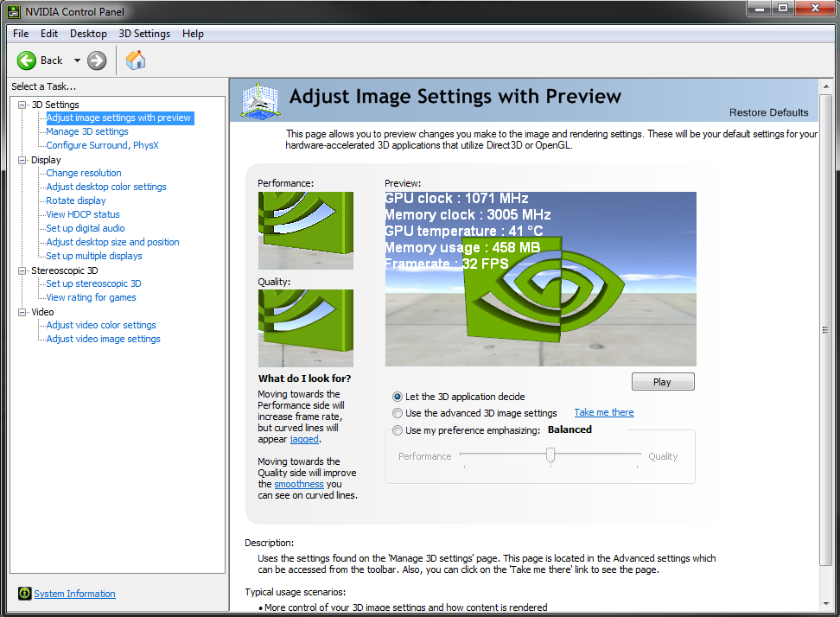Open Adjust desktop color settings
This screenshot has height=617, width=840.
click(106, 187)
